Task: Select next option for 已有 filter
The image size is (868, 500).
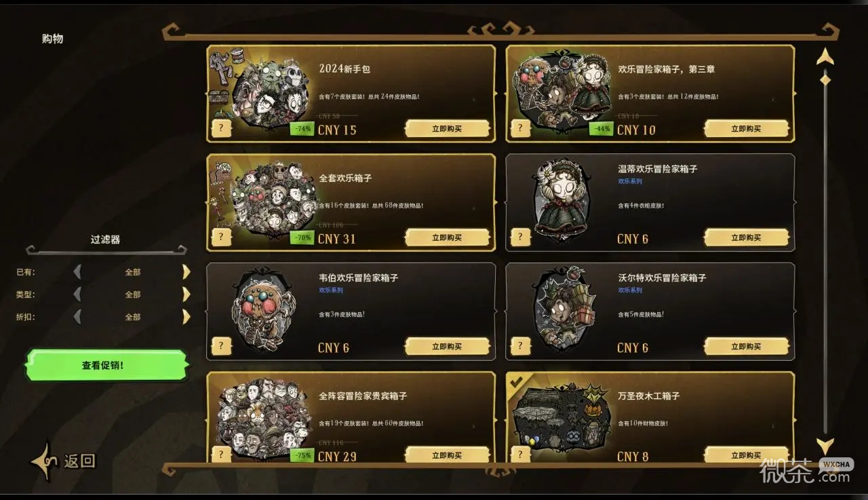Action: click(x=186, y=272)
